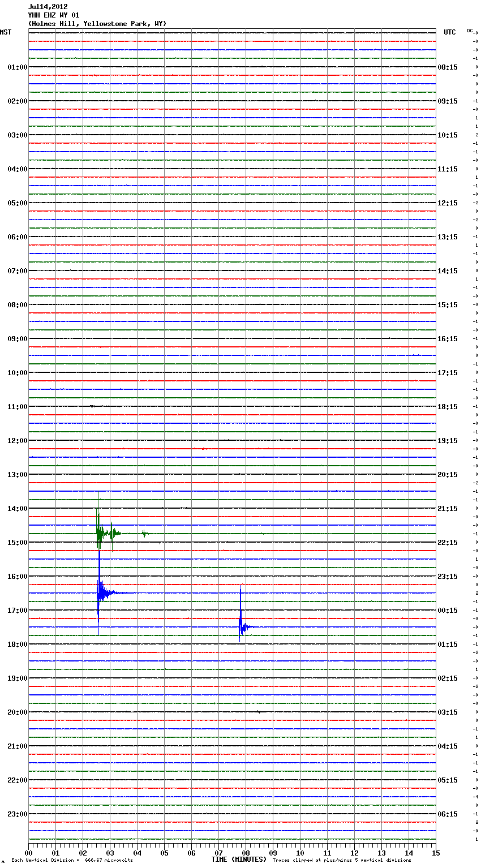Image resolution: width=481 pixels, height=868 pixels.
Task: Select the 14:00 MST time label
Action: pos(18,509)
